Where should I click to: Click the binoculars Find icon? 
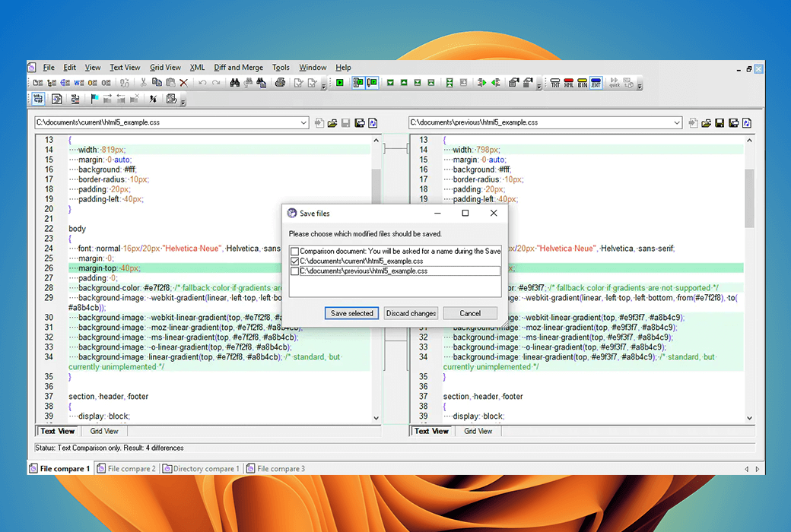(234, 83)
